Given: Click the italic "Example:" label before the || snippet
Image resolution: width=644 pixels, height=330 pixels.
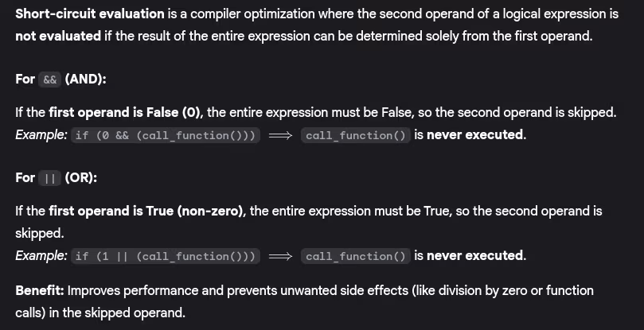Looking at the screenshot, I should 41,255.
